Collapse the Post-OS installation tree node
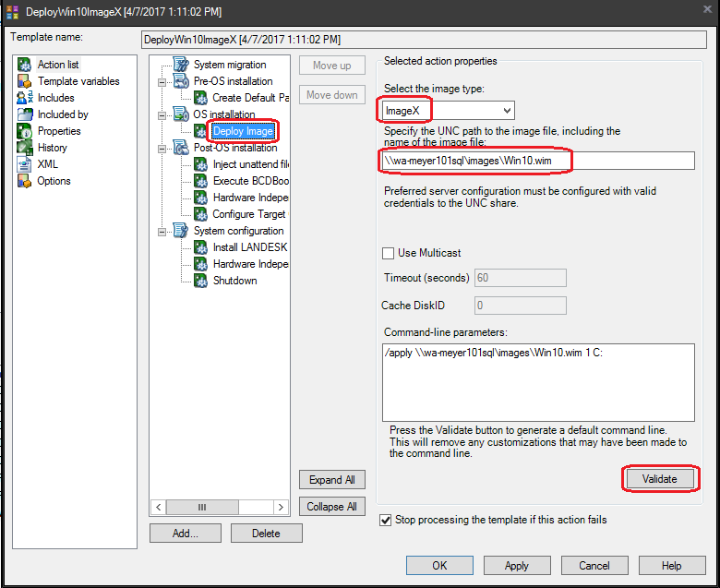Image resolution: width=720 pixels, height=588 pixels. coord(162,150)
